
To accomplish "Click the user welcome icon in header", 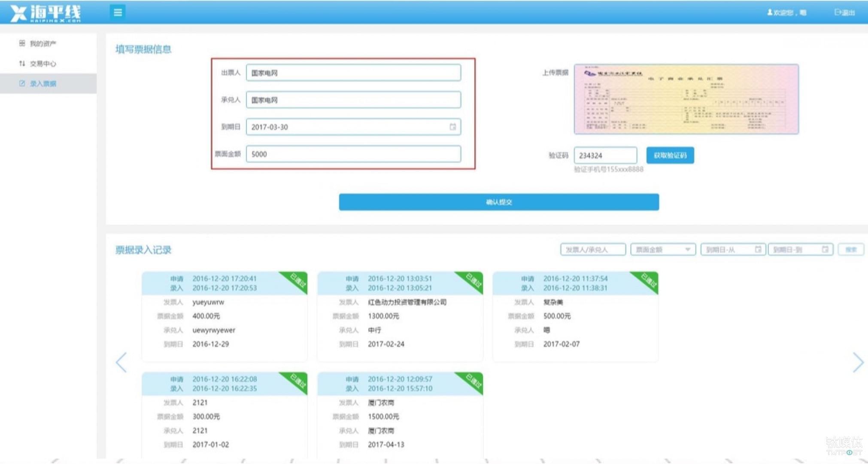I will 770,12.
